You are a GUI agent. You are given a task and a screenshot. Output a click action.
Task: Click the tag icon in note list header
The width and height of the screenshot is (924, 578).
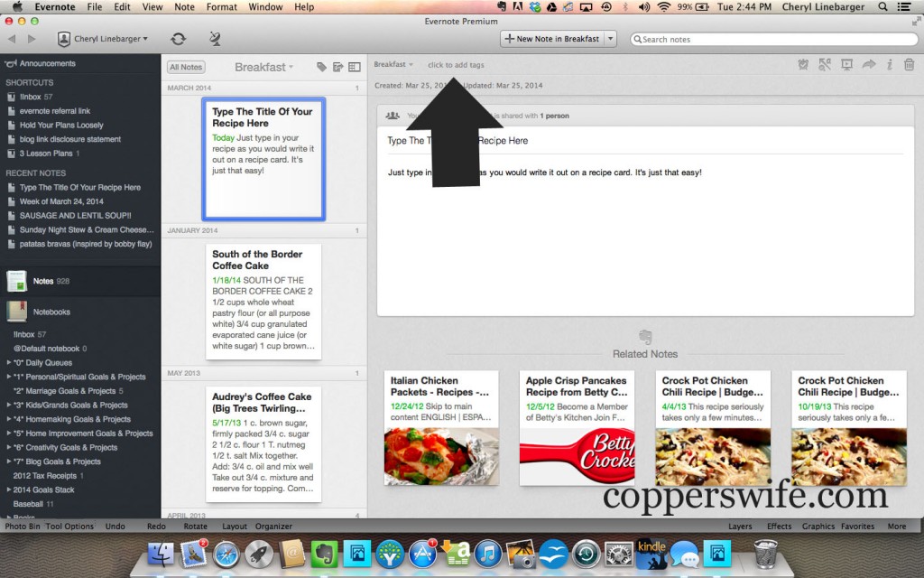[321, 67]
